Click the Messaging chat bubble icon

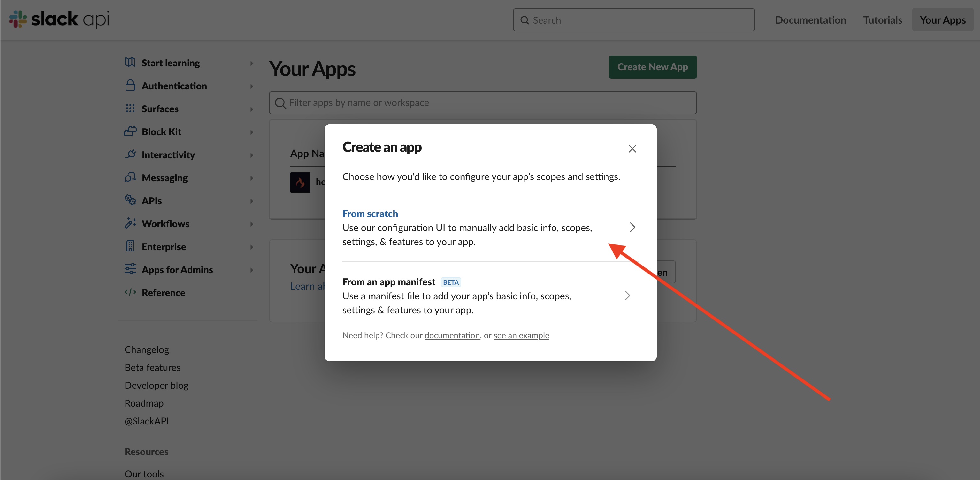tap(130, 177)
